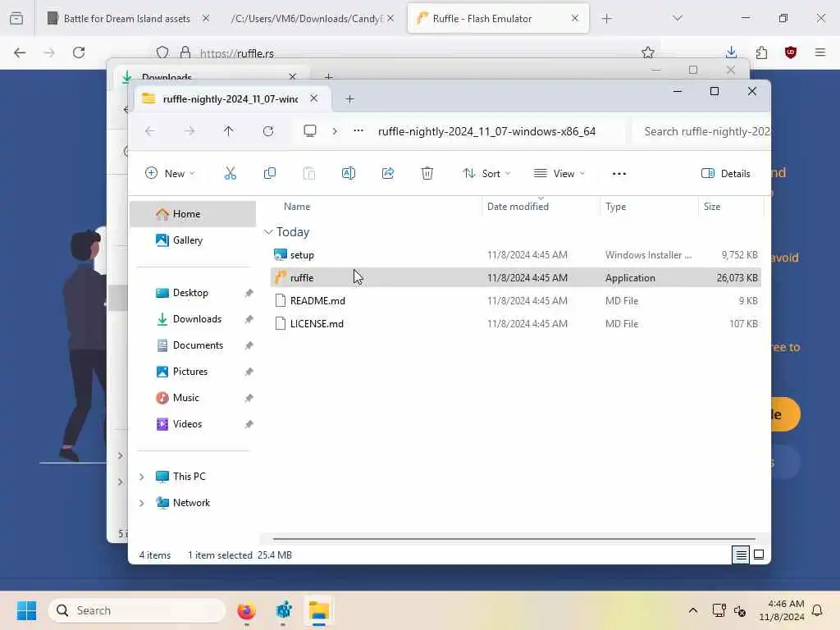
Task: Open the Windows Start menu
Action: pos(26,610)
